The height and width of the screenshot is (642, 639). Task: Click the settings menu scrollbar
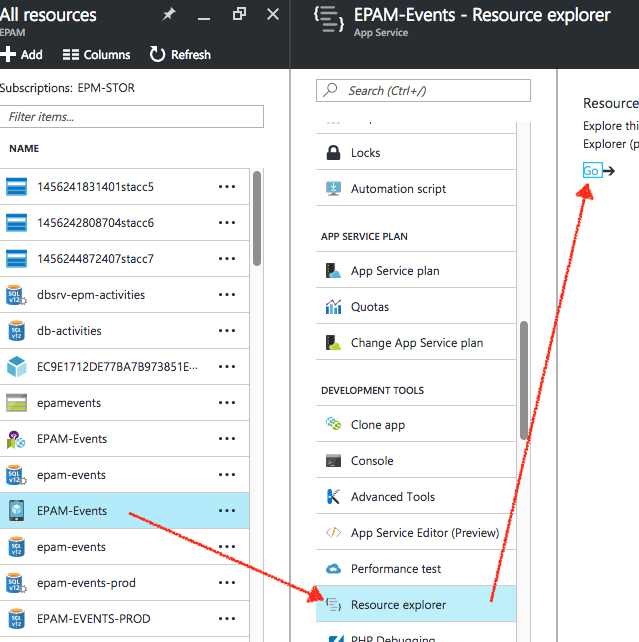(x=524, y=380)
